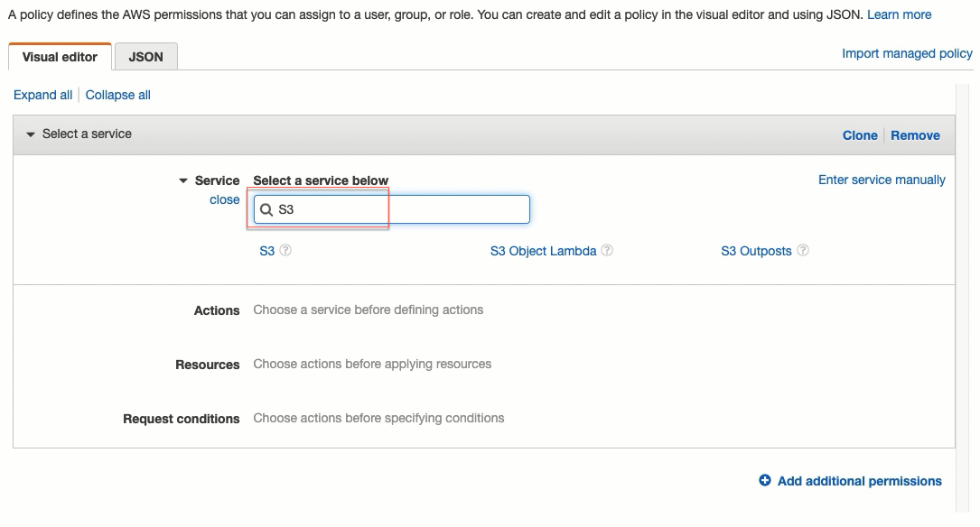The width and height of the screenshot is (980, 527).
Task: Switch to the Visual editor tab
Action: pos(60,57)
